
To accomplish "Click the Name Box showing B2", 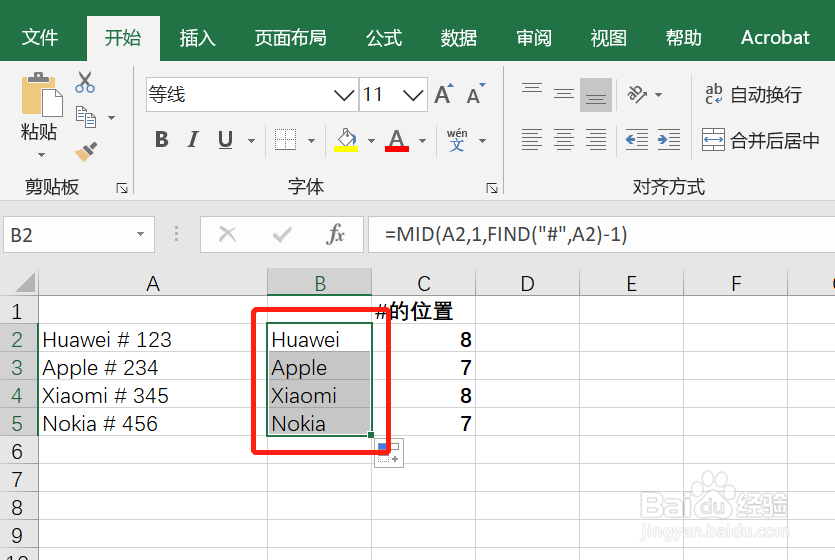I will [79, 234].
